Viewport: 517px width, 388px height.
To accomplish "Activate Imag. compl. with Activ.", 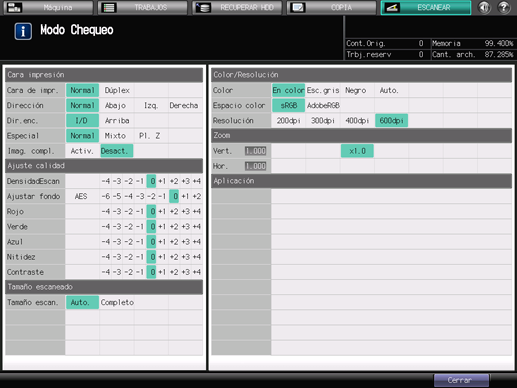I will coord(82,151).
